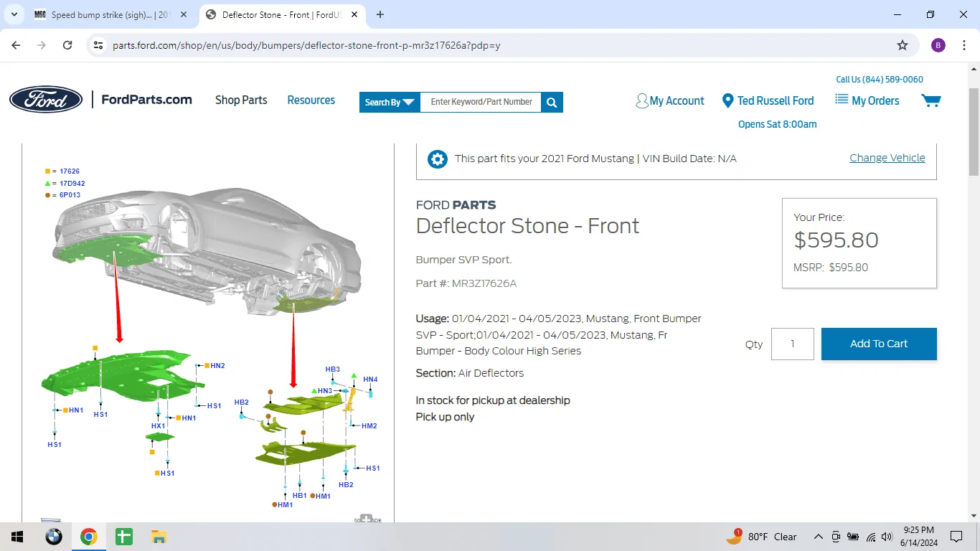Open the Shop Parts menu
This screenshot has height=551, width=980.
click(x=241, y=100)
